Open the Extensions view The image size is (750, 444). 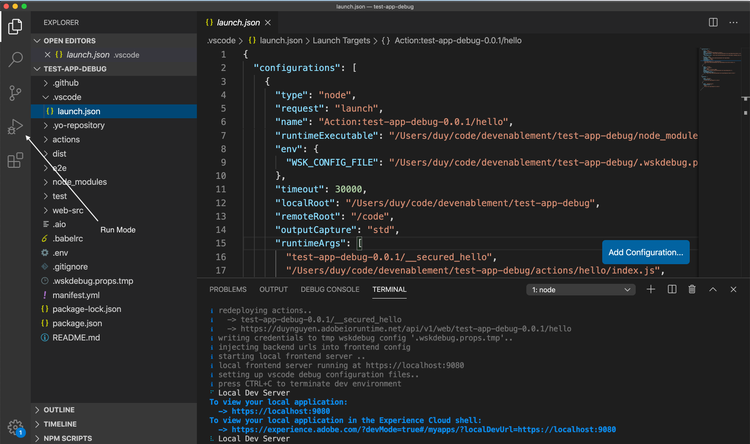15,160
